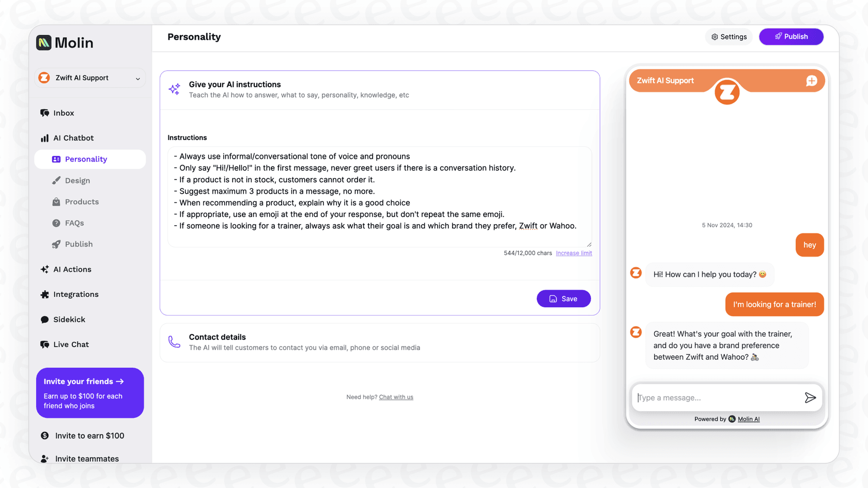Select the Publish paper-plane icon in sidebar
Screen dimensions: 868x488
[57, 244]
